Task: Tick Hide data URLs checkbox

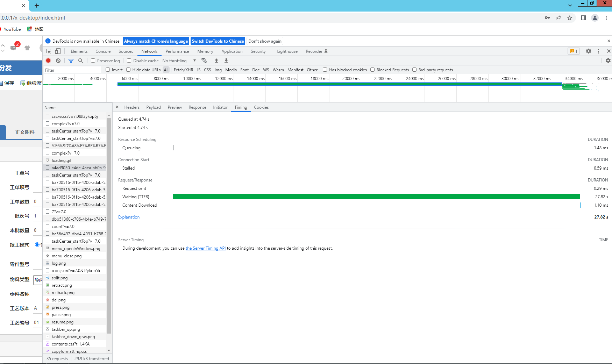Action: pyautogui.click(x=128, y=70)
